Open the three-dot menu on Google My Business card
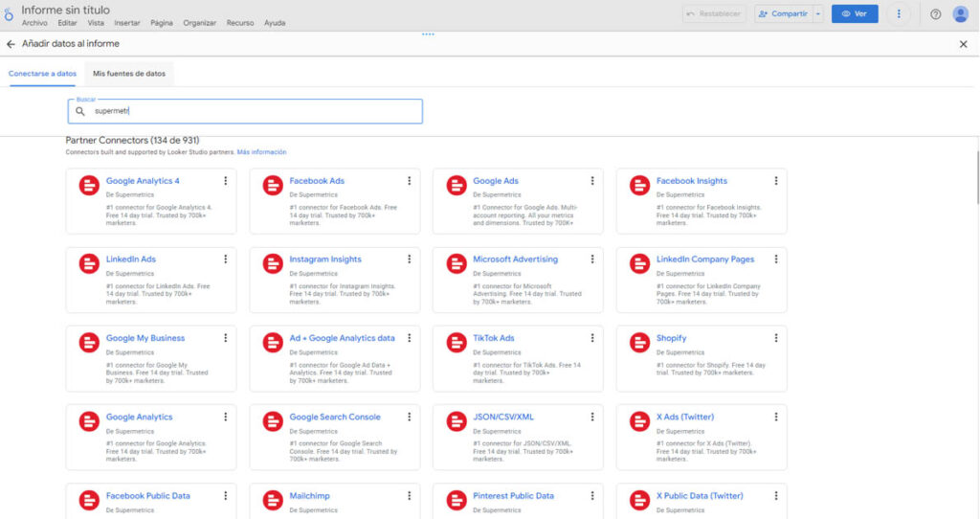The width and height of the screenshot is (980, 519). pos(226,338)
